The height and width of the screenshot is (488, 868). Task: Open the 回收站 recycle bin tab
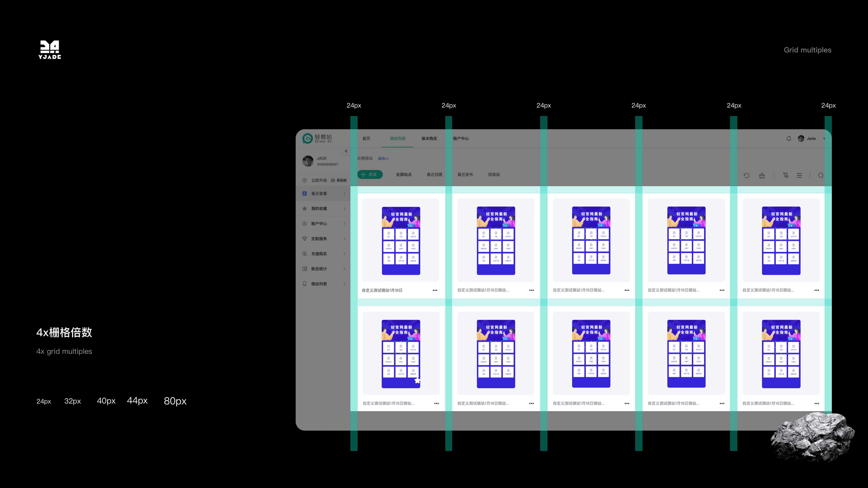[494, 175]
